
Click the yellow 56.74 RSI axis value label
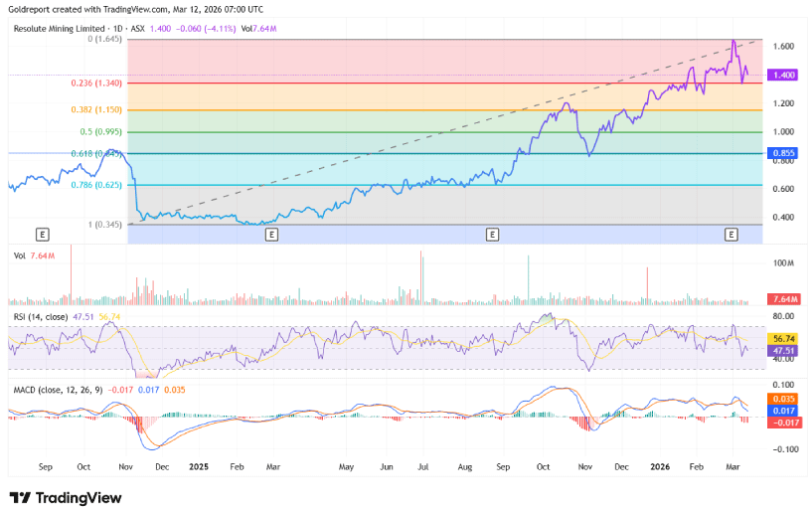(x=785, y=338)
